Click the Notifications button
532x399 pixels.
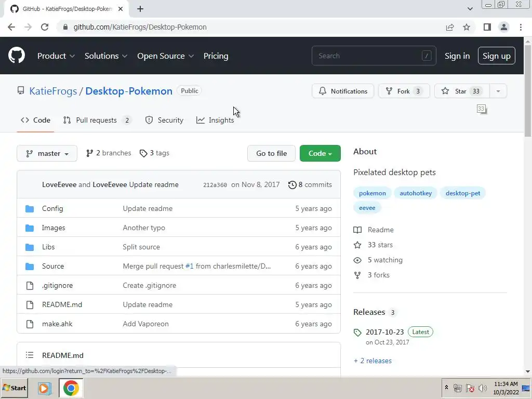(x=343, y=91)
